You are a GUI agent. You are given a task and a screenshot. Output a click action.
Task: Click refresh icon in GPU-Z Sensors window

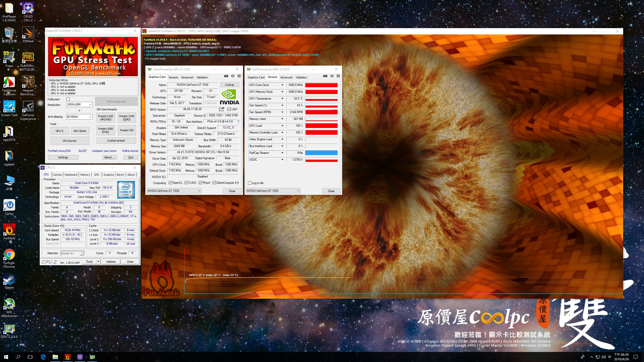coord(332,76)
